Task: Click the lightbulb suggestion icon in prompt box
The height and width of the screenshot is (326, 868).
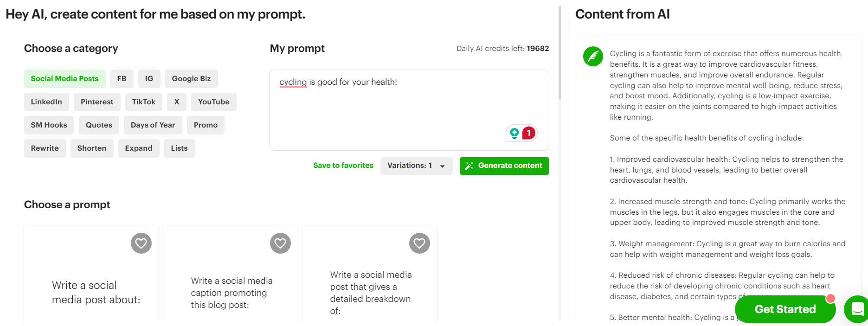Action: 515,133
